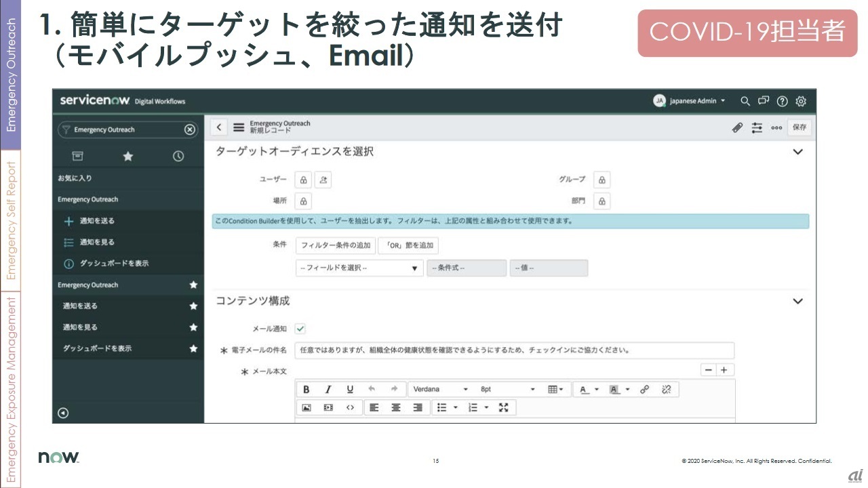Image resolution: width=868 pixels, height=488 pixels.
Task: Click the insert link chain icon
Action: click(644, 389)
